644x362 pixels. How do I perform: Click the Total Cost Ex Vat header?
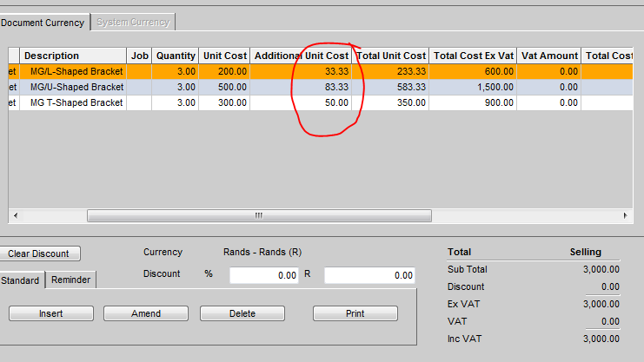point(475,56)
